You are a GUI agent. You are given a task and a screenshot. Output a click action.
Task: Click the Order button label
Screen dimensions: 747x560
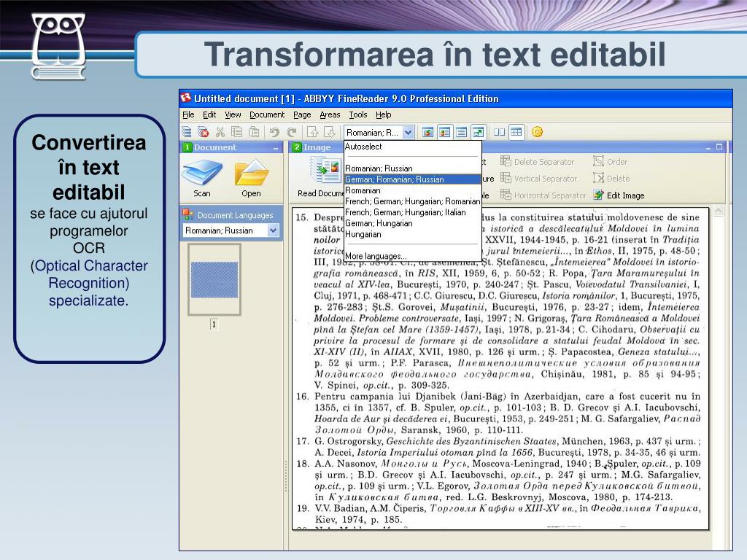pos(617,161)
